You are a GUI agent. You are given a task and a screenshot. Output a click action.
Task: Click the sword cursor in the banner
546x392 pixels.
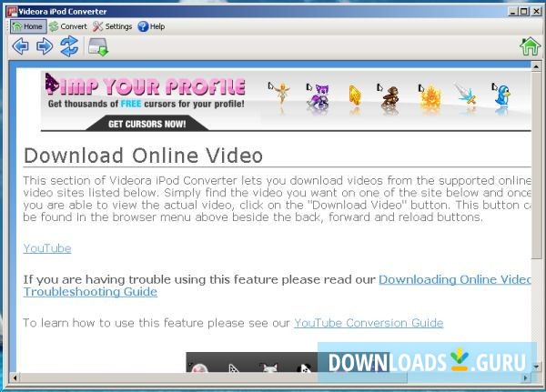pos(465,94)
